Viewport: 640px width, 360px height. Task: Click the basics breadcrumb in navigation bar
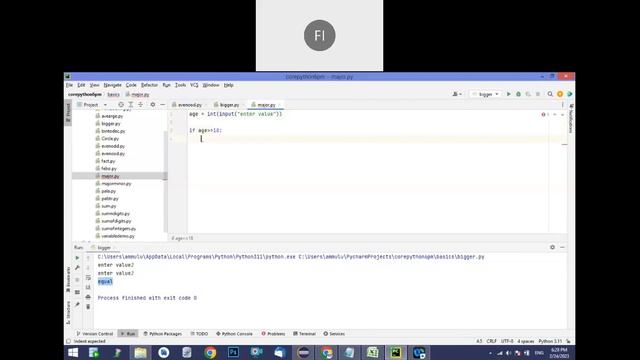click(x=113, y=94)
